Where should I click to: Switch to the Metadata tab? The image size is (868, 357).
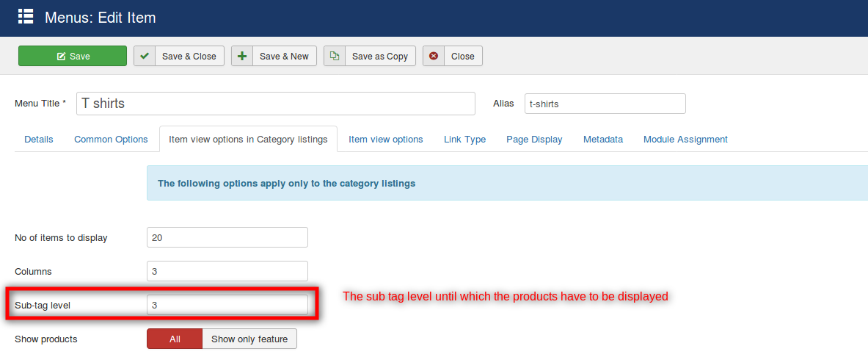(x=602, y=139)
